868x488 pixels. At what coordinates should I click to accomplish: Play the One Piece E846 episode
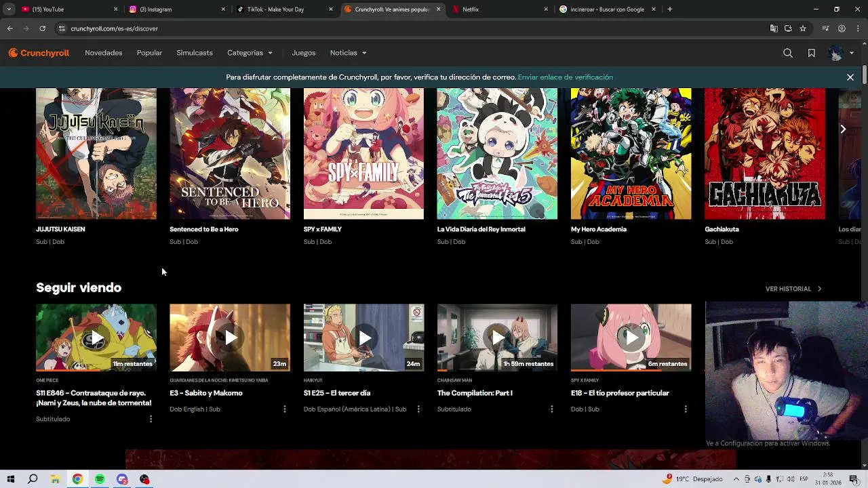[96, 338]
